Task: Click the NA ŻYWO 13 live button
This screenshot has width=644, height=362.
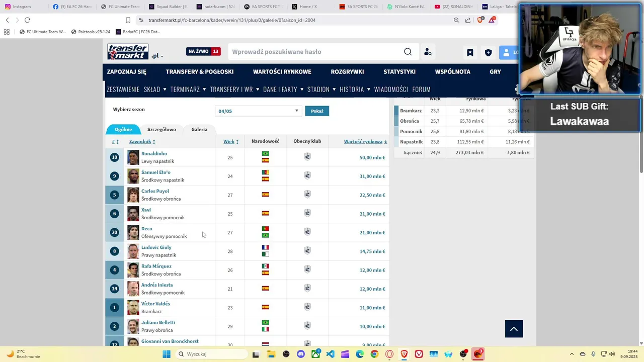Action: pyautogui.click(x=203, y=51)
